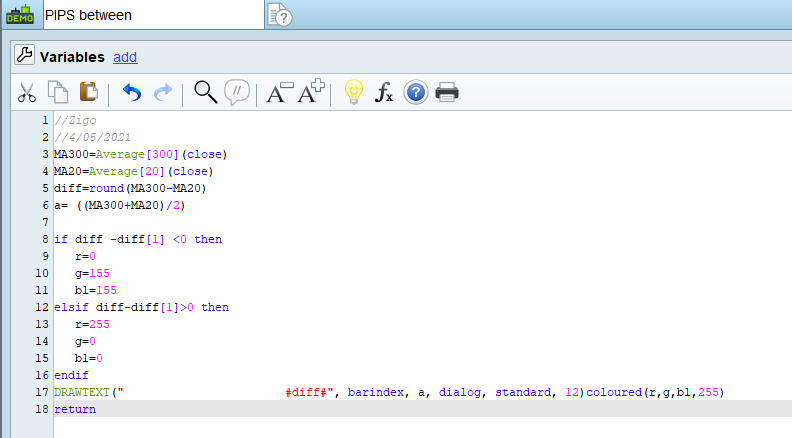Image resolution: width=792 pixels, height=438 pixels.
Task: Print the code with printer icon
Action: (x=447, y=92)
